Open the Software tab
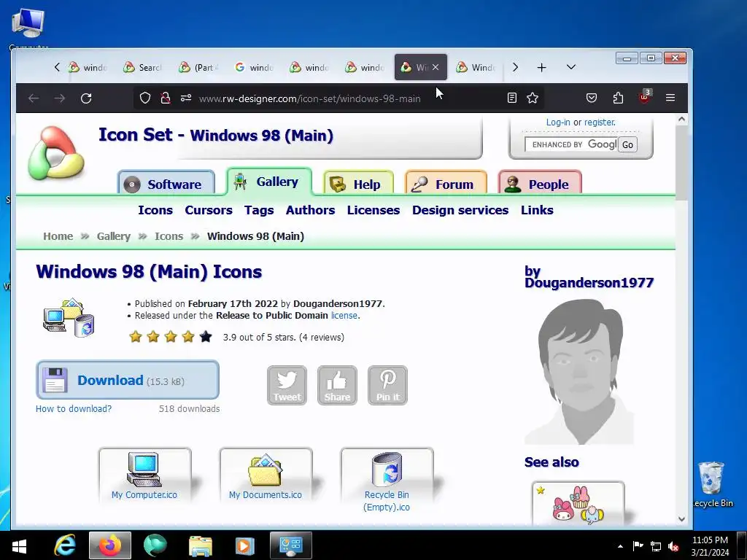Image resolution: width=747 pixels, height=560 pixels. 166,184
